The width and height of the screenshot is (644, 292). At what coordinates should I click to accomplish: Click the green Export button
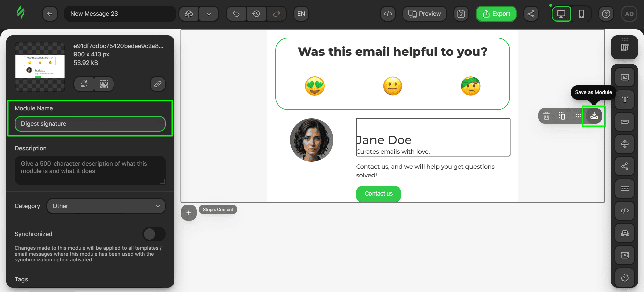pyautogui.click(x=496, y=14)
